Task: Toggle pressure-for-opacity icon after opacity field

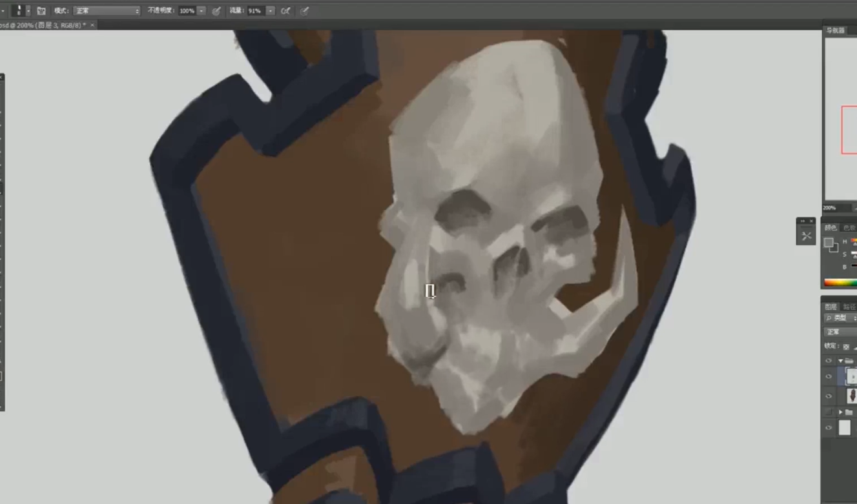Action: point(216,11)
